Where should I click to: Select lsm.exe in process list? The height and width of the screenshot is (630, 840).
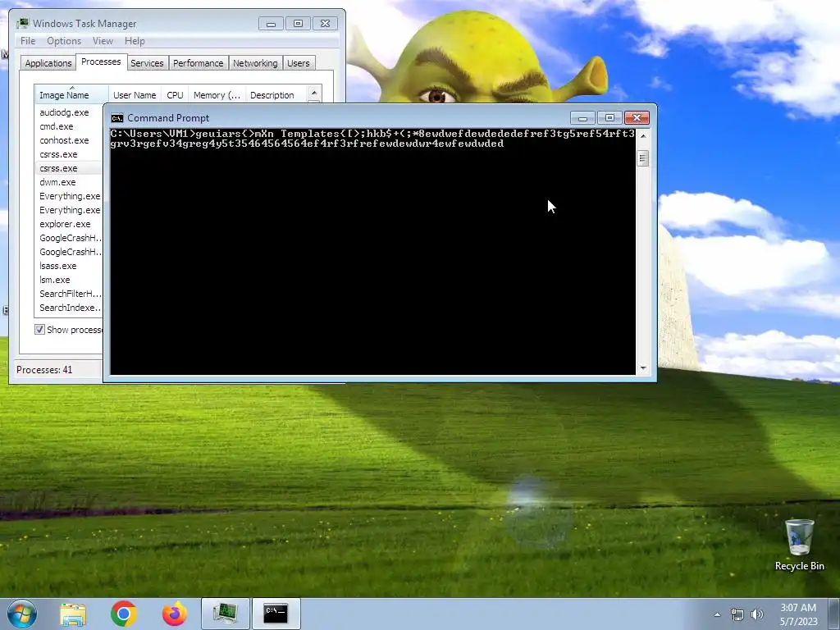pos(55,280)
